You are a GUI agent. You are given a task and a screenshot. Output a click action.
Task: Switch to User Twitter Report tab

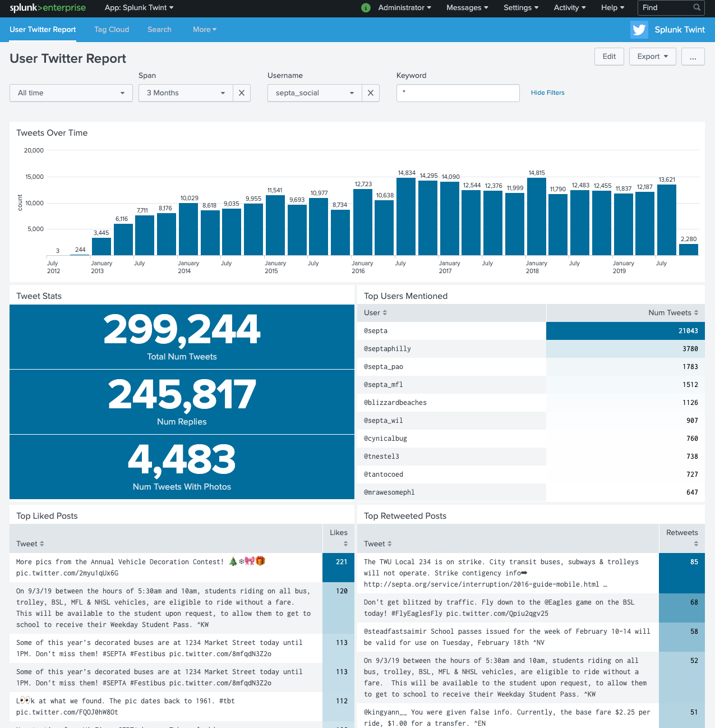43,30
